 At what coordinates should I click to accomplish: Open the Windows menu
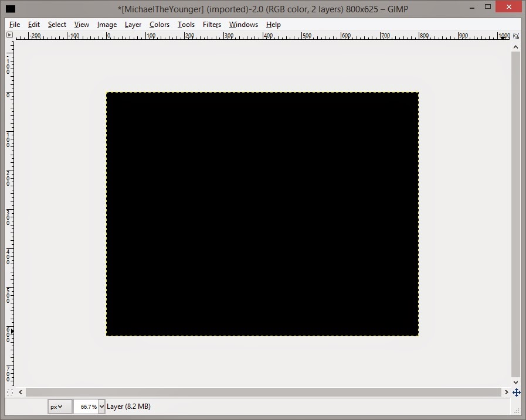(x=243, y=25)
